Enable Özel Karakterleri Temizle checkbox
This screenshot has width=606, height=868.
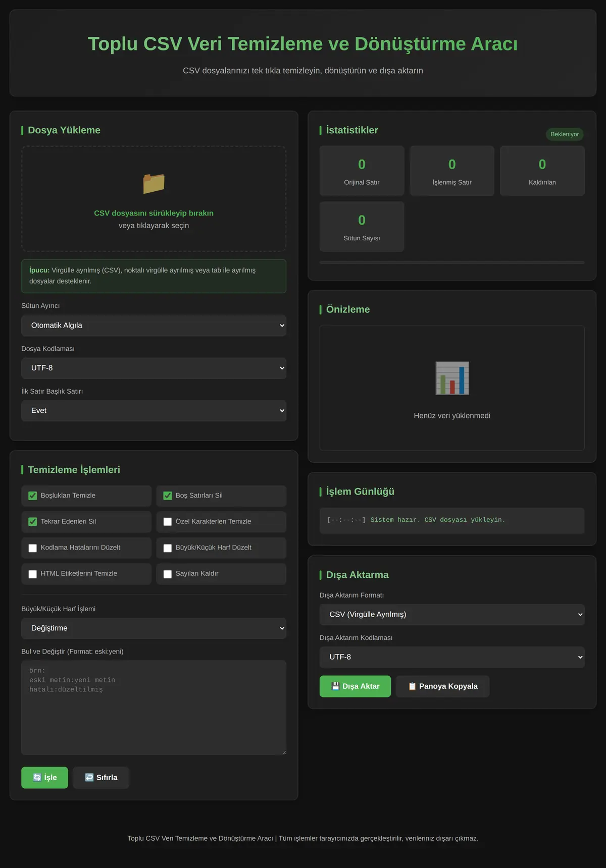168,522
